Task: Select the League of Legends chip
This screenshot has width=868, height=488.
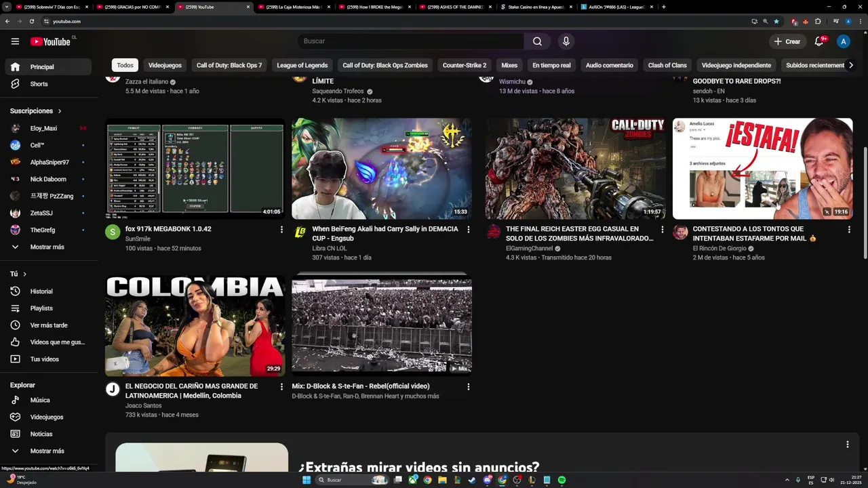Action: click(302, 65)
